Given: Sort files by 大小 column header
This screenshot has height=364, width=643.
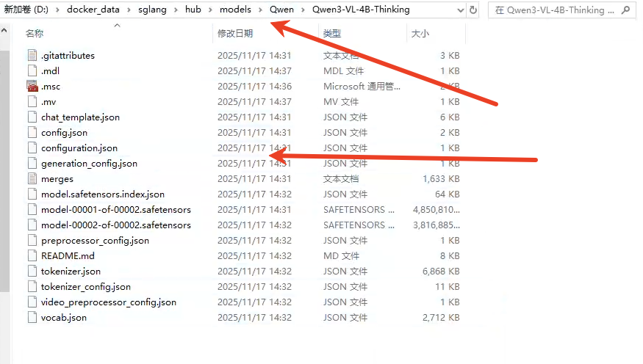Looking at the screenshot, I should coord(420,34).
